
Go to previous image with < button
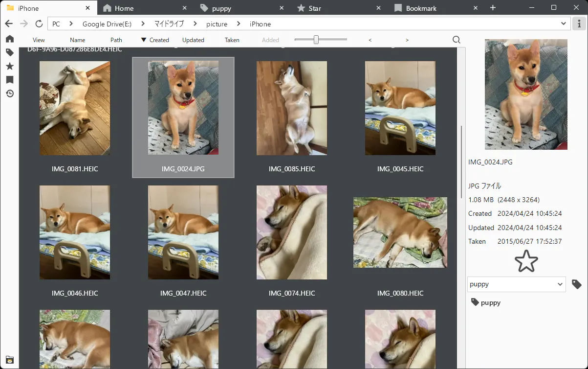click(370, 40)
